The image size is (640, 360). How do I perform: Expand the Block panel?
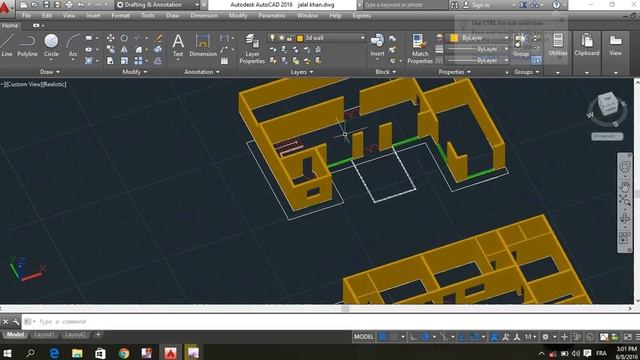tap(386, 72)
